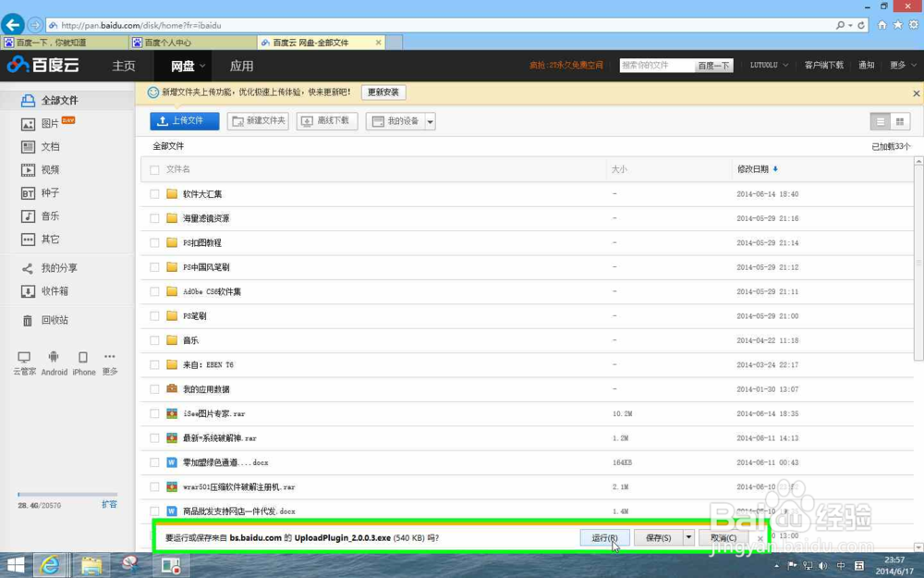Screen dimensions: 924x578
Task: Sort by 修改日期 column arrow
Action: pos(775,169)
